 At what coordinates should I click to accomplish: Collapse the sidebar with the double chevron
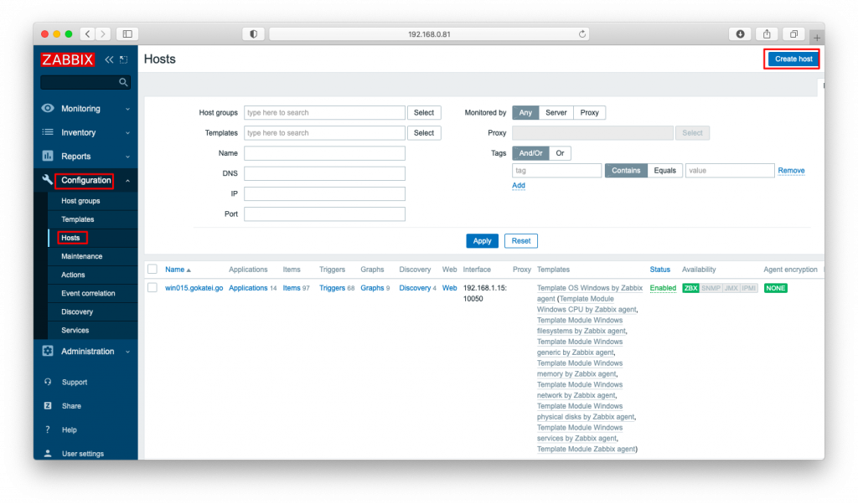click(108, 59)
